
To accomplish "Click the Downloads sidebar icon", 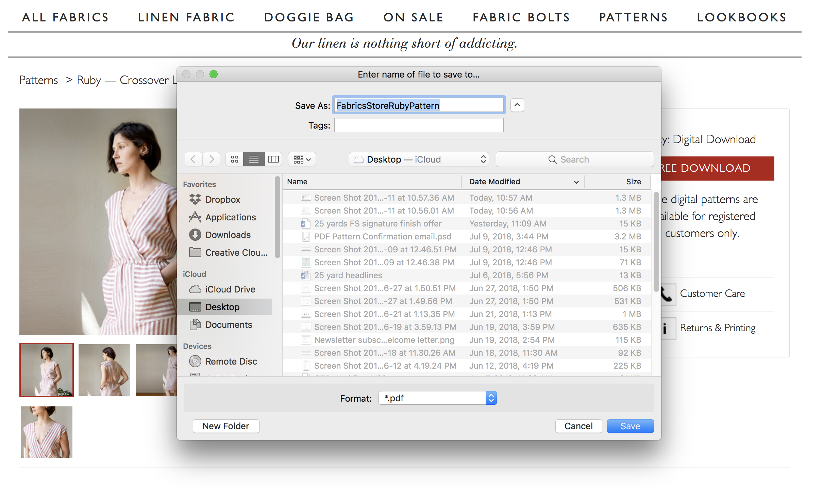I will pyautogui.click(x=196, y=235).
